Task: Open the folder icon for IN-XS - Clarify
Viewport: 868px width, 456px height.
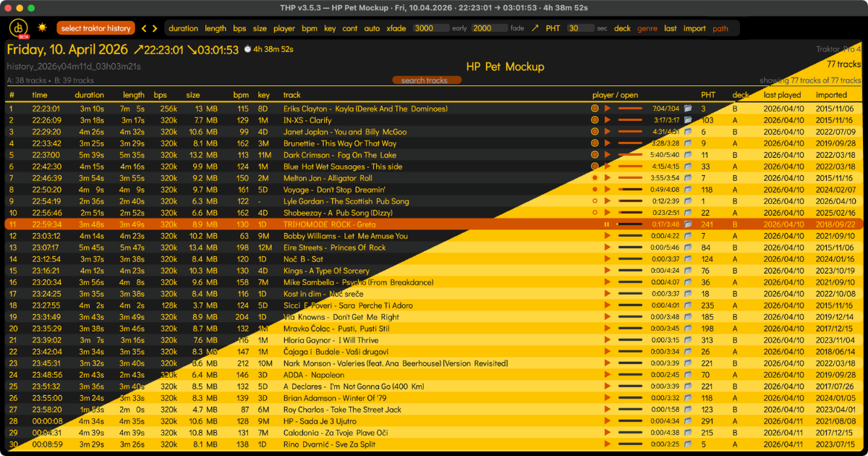Action: tap(687, 120)
